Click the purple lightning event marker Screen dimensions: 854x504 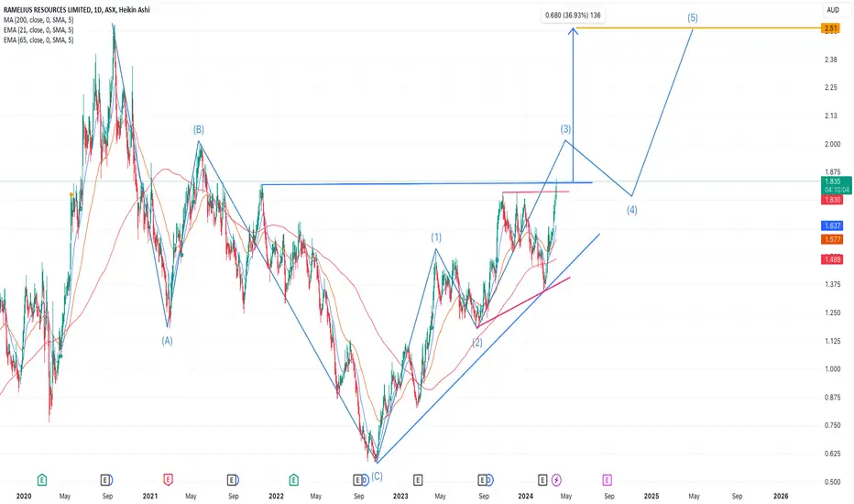coord(556,480)
